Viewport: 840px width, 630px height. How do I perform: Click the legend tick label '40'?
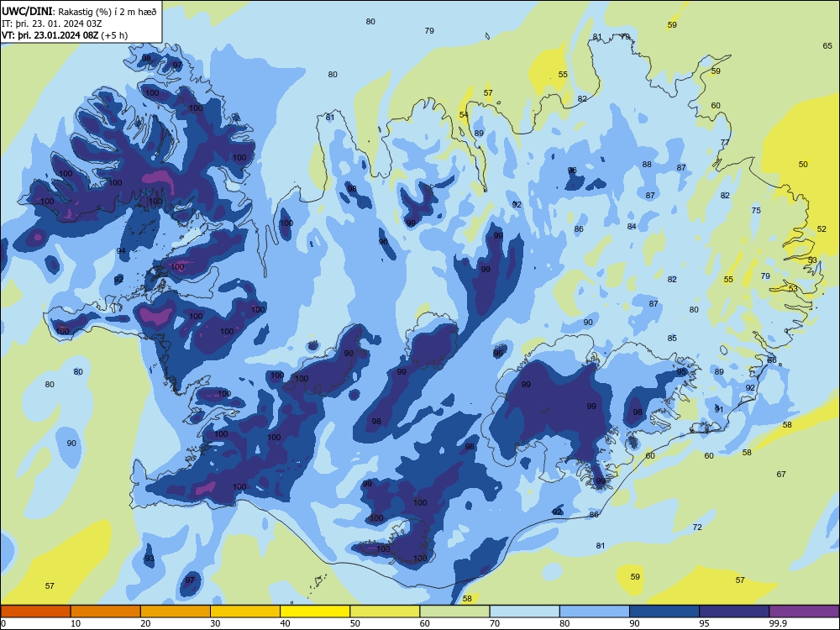tap(285, 623)
